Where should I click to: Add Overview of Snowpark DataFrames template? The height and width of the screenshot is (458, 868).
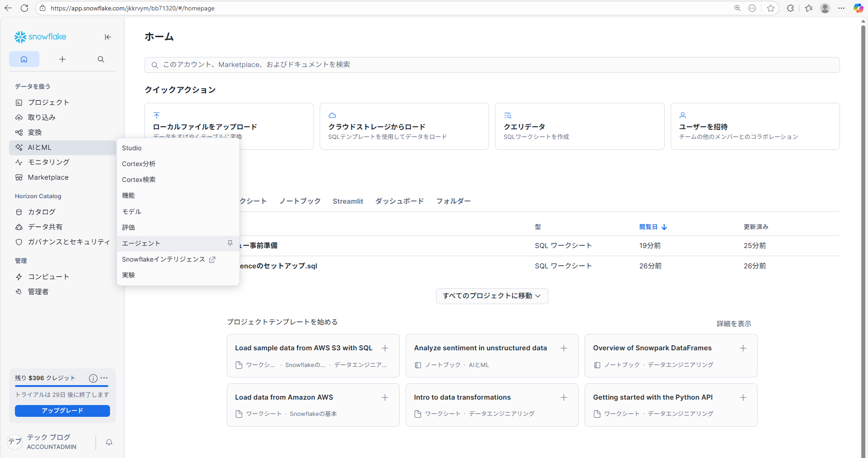(x=743, y=348)
